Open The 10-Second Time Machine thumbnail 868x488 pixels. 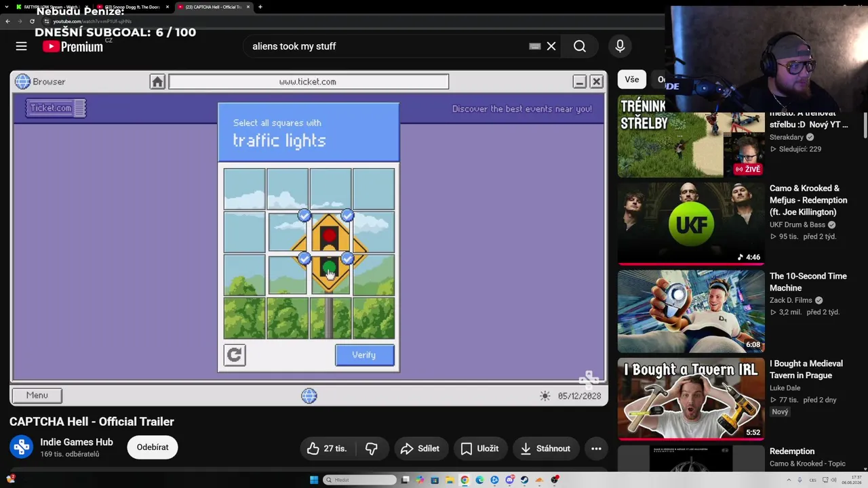(x=691, y=311)
